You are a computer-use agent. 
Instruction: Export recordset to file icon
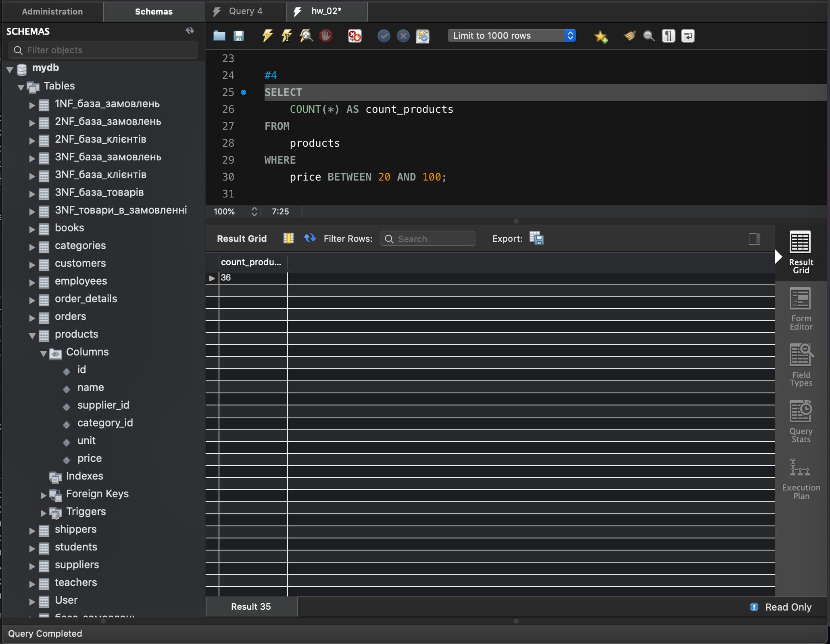click(536, 238)
